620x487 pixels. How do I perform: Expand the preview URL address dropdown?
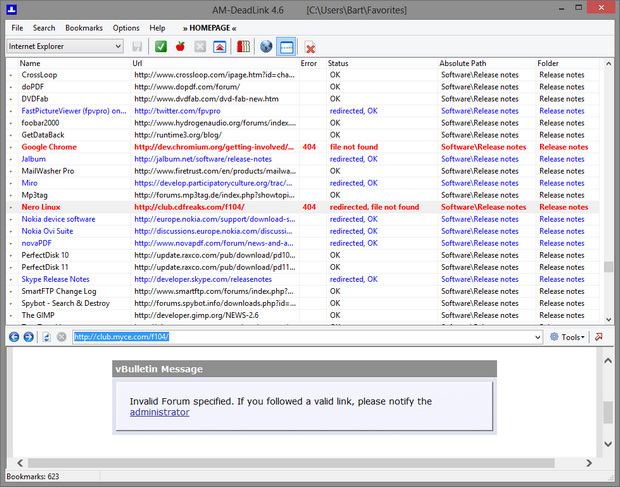[537, 337]
